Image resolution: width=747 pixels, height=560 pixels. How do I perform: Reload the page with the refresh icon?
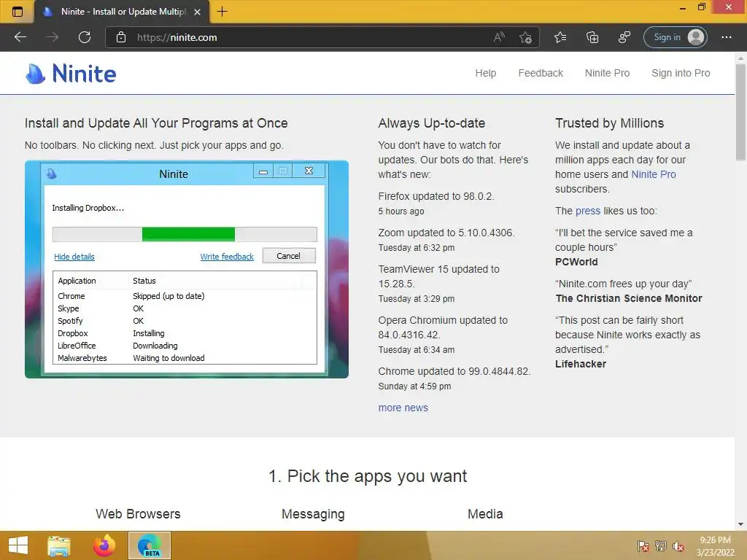click(x=85, y=37)
